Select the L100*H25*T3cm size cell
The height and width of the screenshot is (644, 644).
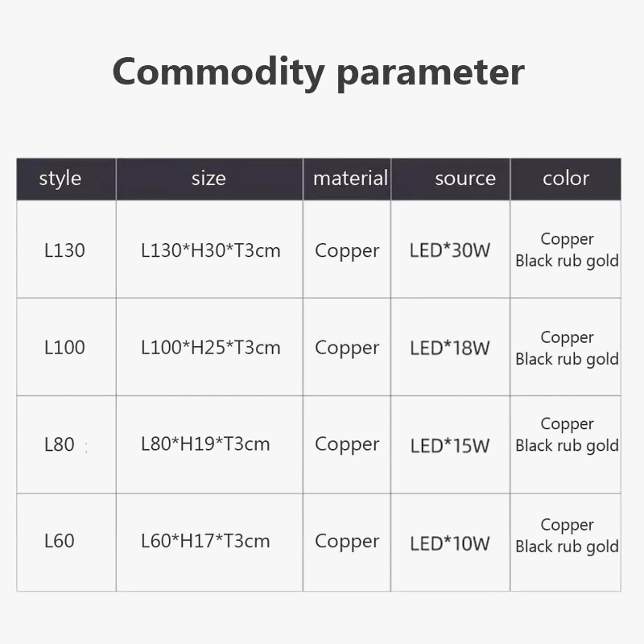211,348
